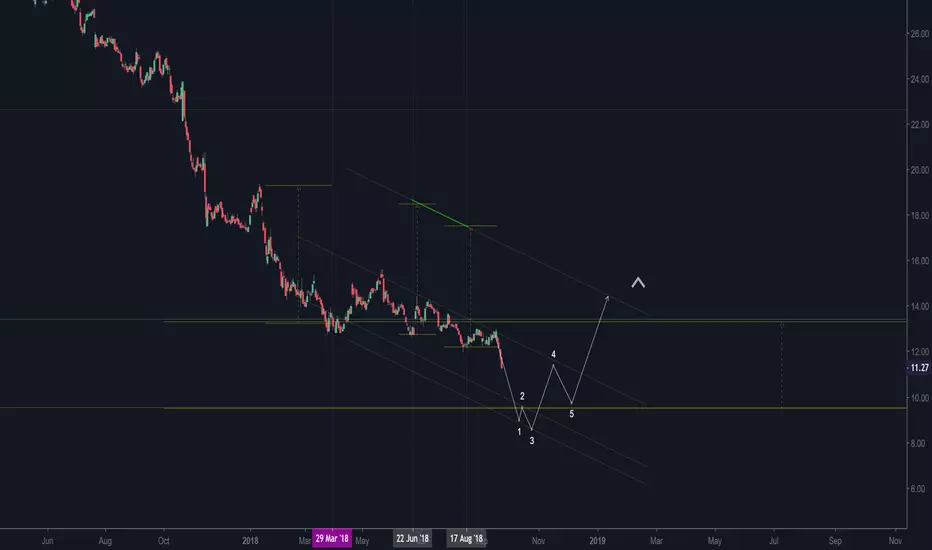
Task: Click the Aug label on the time axis
Action: (x=105, y=540)
